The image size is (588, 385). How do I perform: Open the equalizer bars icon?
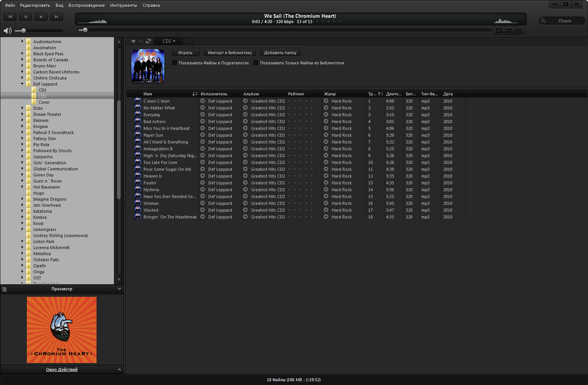[x=519, y=31]
